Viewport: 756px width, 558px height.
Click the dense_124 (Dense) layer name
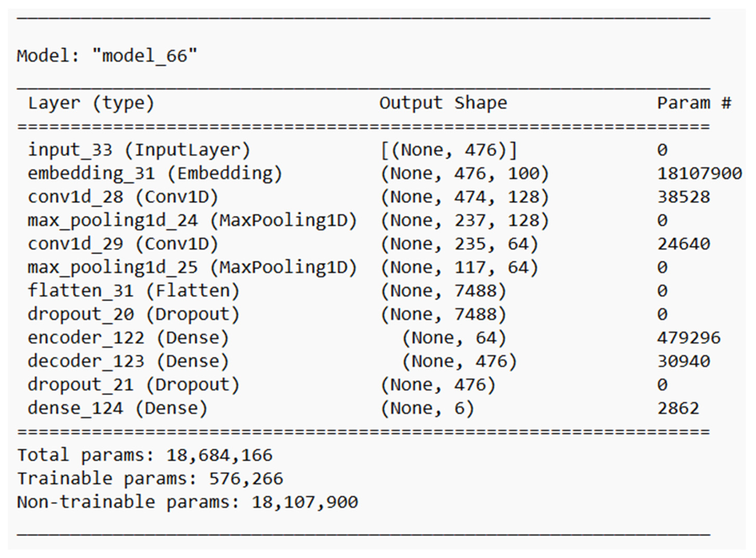tap(117, 408)
